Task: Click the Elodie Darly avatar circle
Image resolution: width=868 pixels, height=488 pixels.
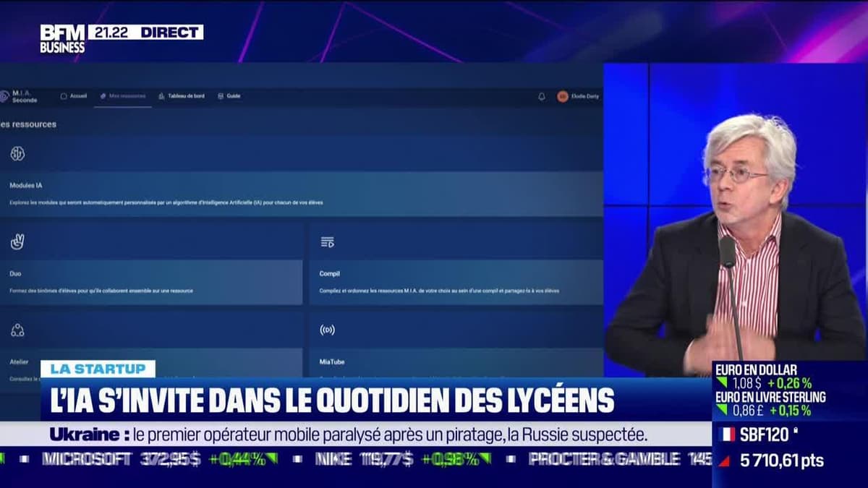Action: [x=562, y=96]
